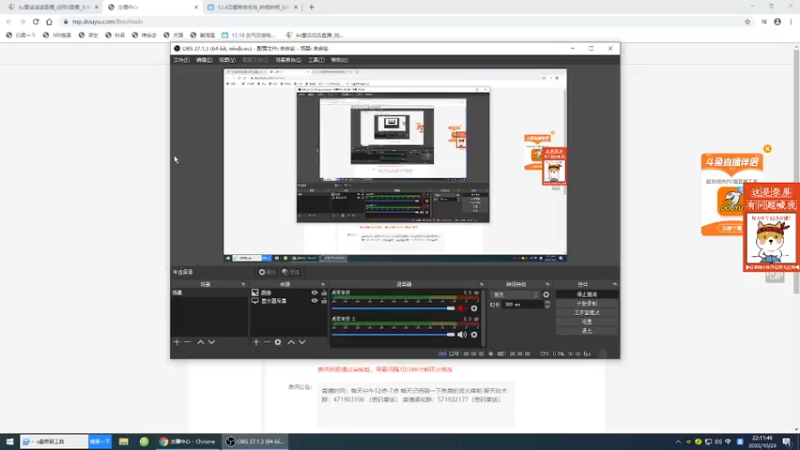Open the View menu in OBS

pyautogui.click(x=227, y=60)
